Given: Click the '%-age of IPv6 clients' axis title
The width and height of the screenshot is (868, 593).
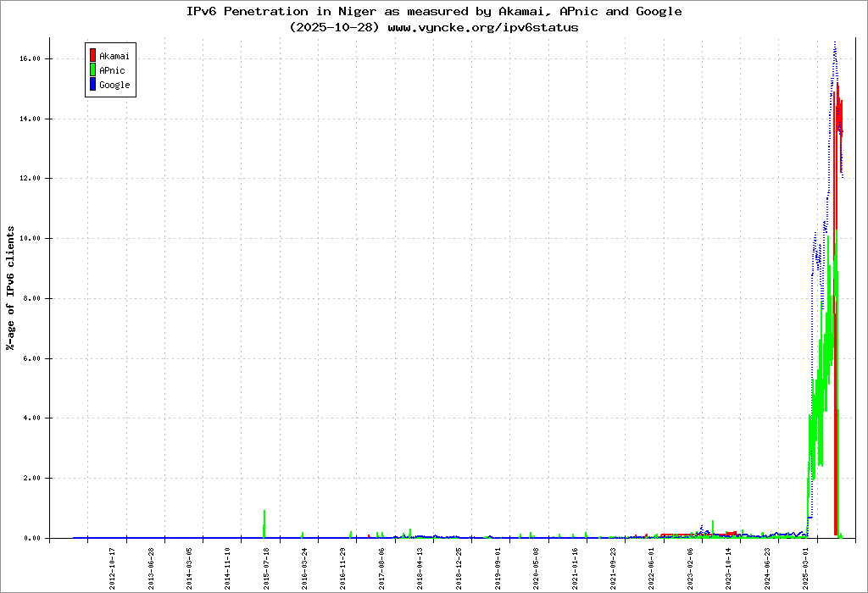Looking at the screenshot, I should click(x=10, y=288).
